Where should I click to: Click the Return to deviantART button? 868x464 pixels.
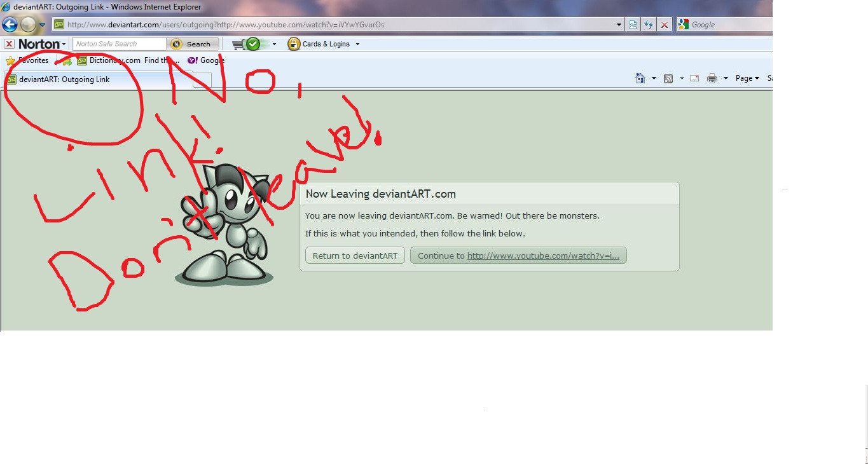(355, 256)
